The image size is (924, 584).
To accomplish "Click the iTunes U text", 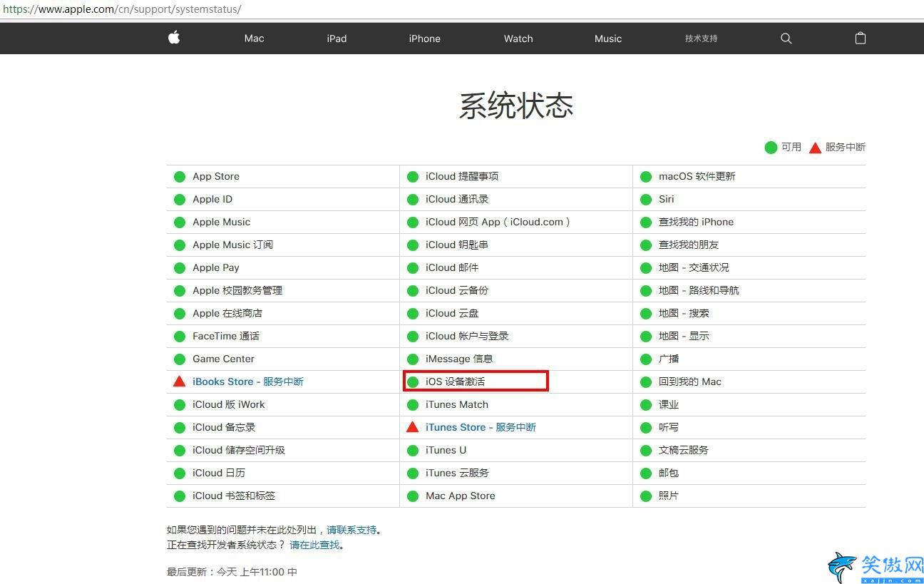I will point(446,450).
